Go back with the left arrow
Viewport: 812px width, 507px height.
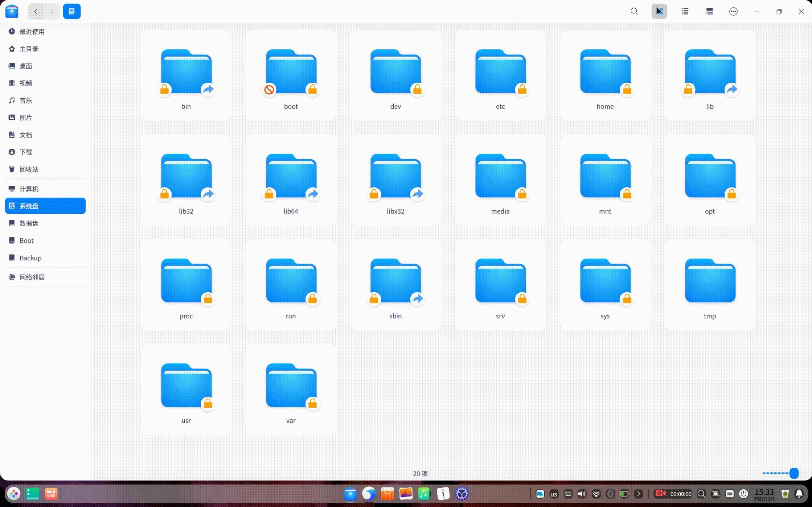point(36,11)
